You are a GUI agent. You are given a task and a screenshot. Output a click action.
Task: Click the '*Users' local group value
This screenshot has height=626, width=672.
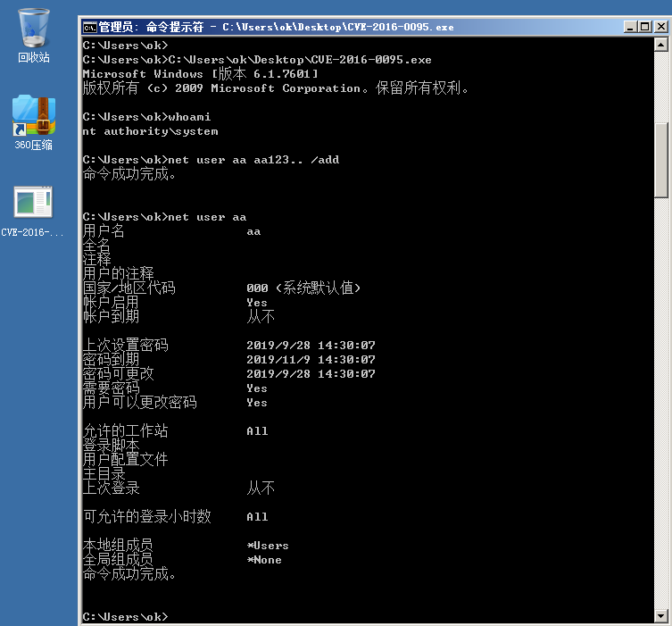[268, 546]
